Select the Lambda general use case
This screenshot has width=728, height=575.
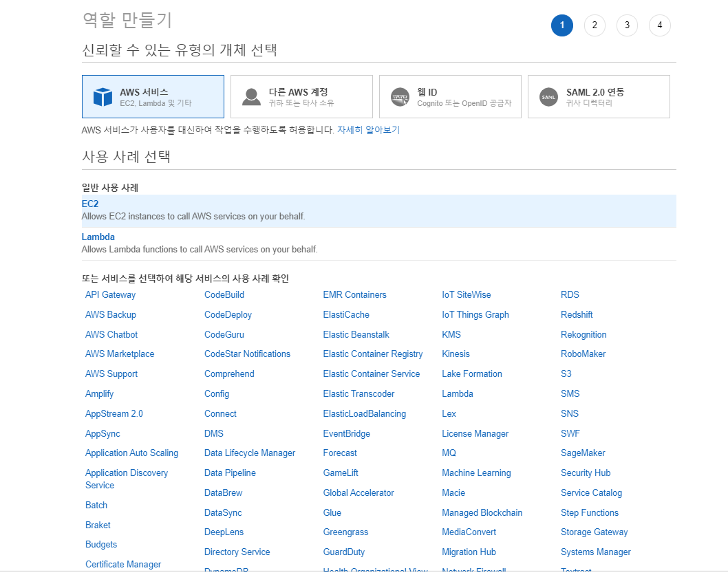379,243
